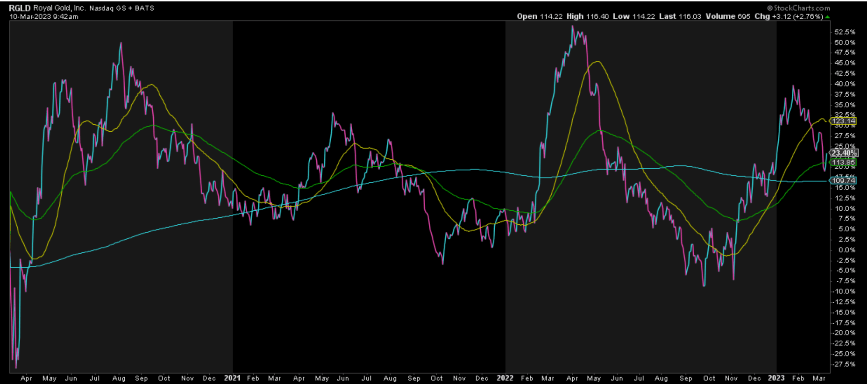Screen dimensions: 868x385
Task: Click the 2021 year label on the time axis
Action: (x=232, y=378)
